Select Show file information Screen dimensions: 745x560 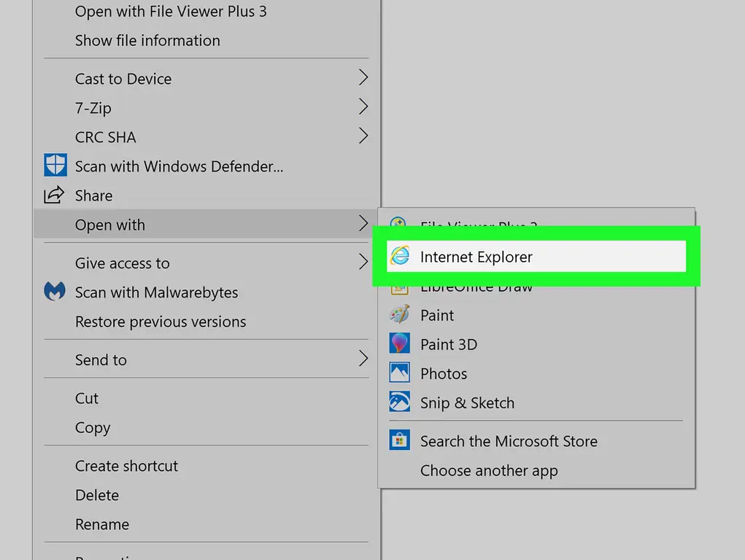click(x=206, y=40)
